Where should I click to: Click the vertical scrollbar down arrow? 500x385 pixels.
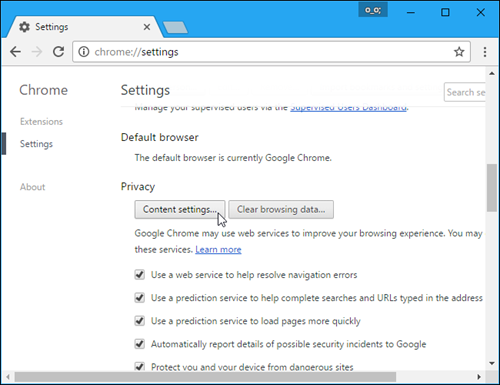[x=492, y=363]
